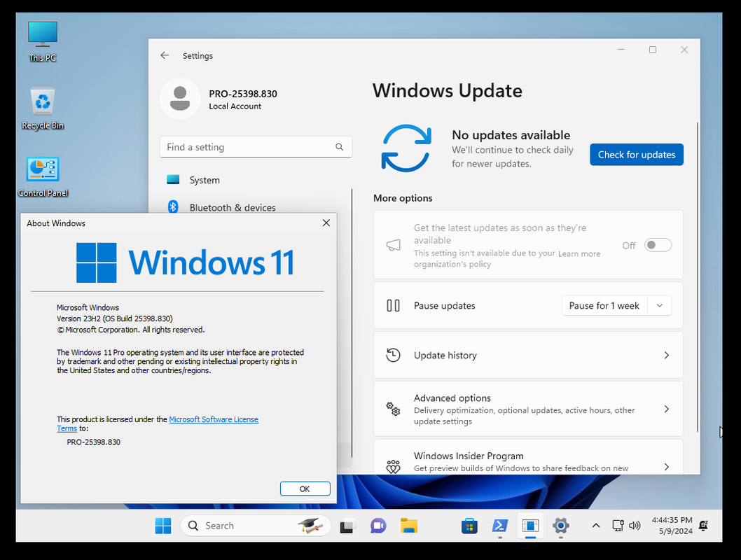Viewport: 741px width, 560px height.
Task: Click the Advanced options gears icon
Action: tap(393, 409)
